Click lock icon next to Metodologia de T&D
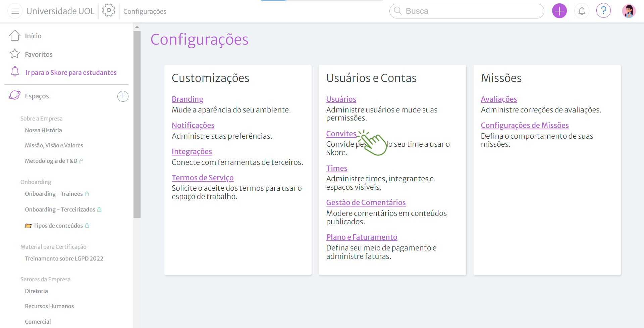 coord(82,161)
